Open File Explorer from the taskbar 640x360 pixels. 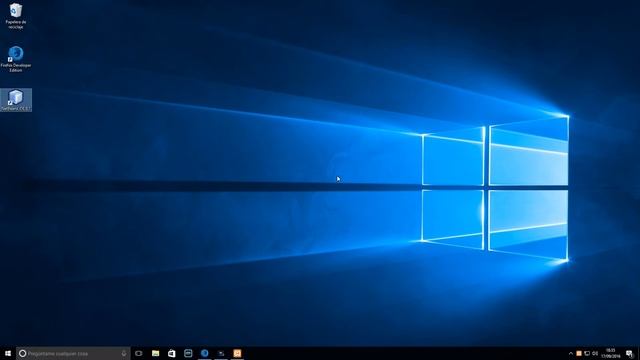[156, 353]
